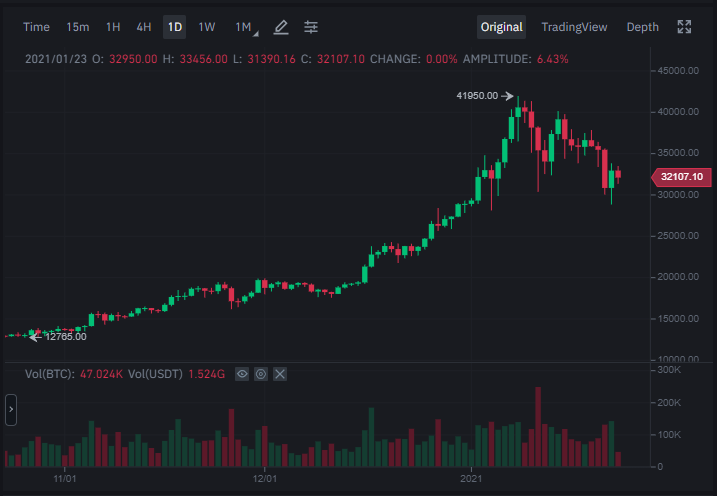Open the chart indicator settings icon
This screenshot has height=496, width=717.
click(311, 27)
